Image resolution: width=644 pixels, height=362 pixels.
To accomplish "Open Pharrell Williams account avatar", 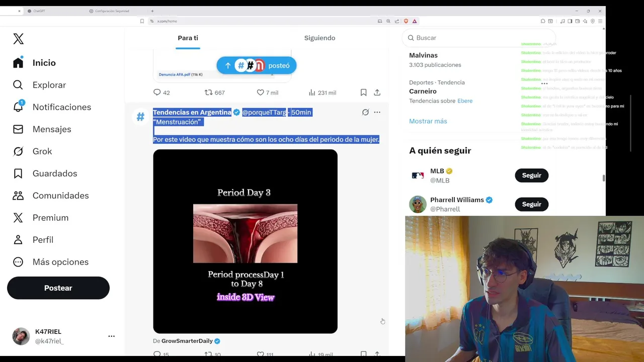I will point(418,204).
